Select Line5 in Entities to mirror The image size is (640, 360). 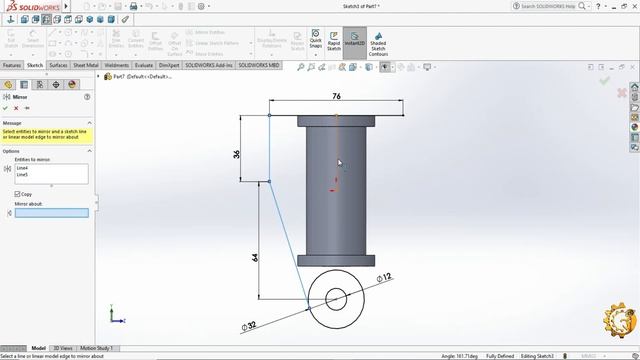(22, 175)
